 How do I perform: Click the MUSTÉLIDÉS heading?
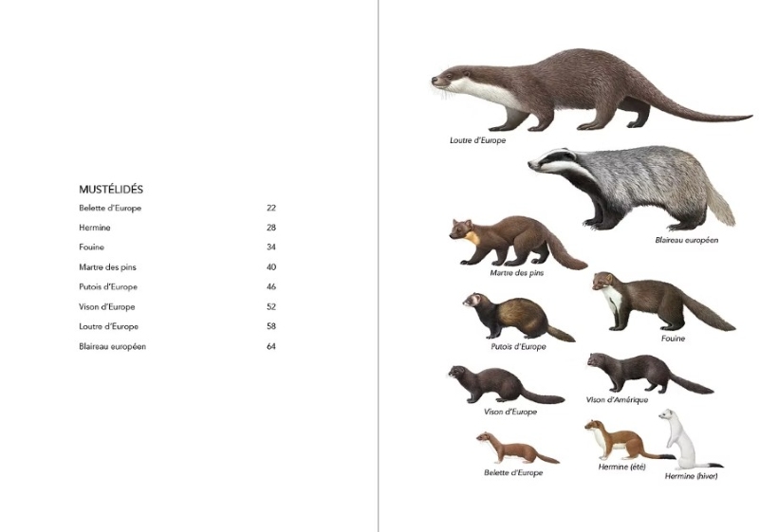(x=111, y=189)
